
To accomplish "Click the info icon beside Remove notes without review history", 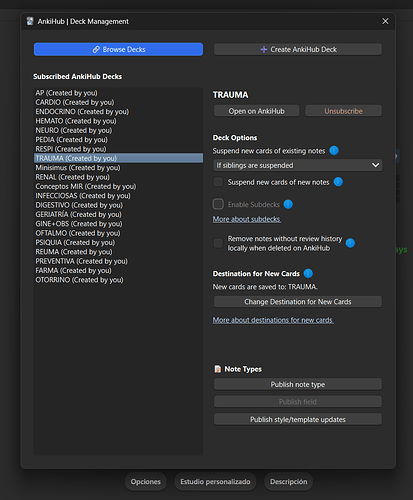I will pyautogui.click(x=350, y=243).
